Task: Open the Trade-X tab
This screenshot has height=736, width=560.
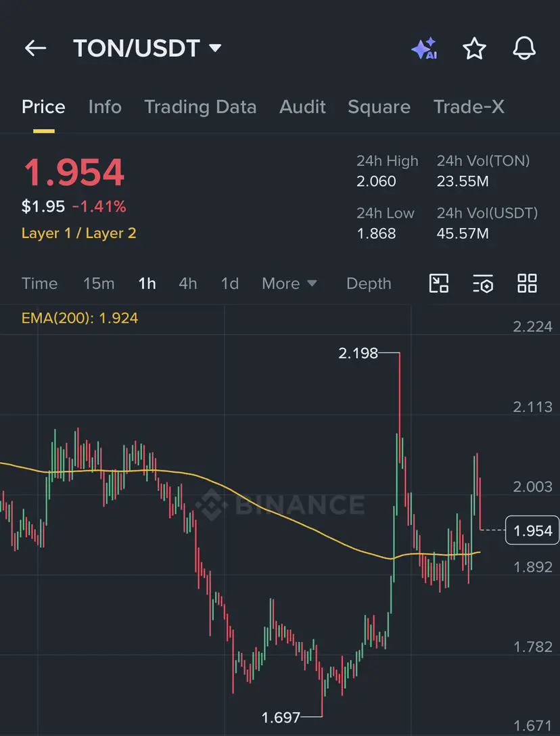Action: tap(469, 107)
